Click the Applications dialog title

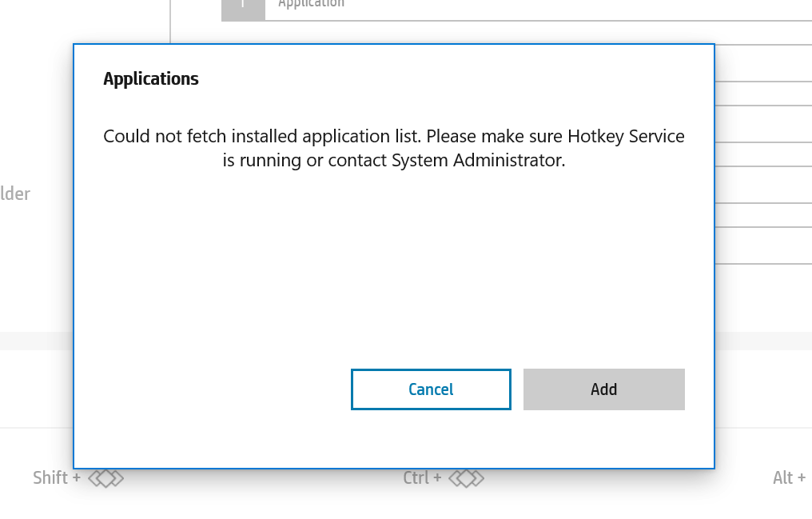[151, 79]
